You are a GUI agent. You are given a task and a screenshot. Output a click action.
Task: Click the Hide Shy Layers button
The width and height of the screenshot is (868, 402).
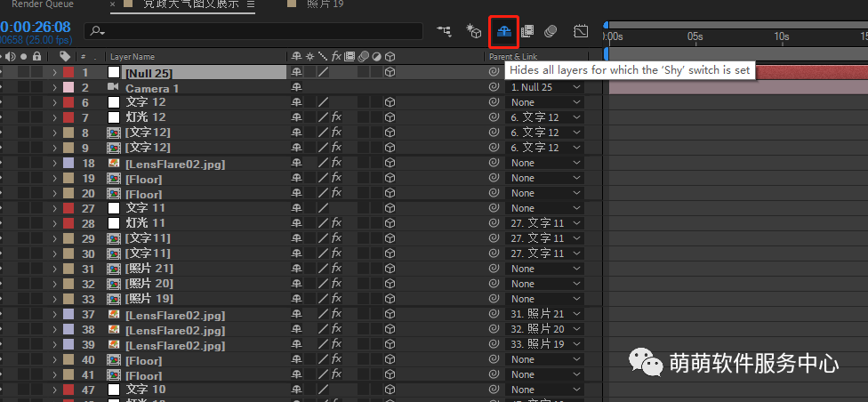[503, 32]
